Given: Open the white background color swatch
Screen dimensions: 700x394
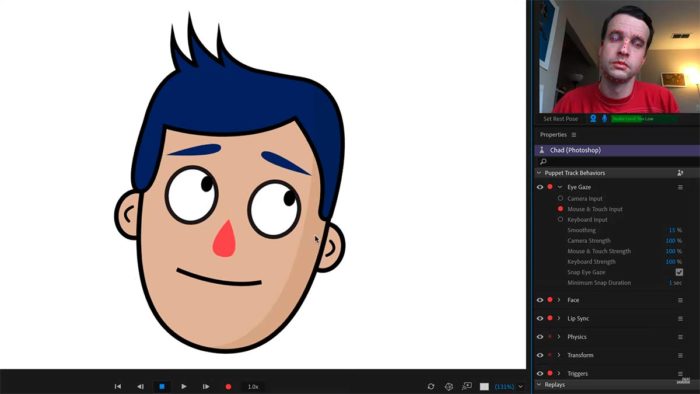Looking at the screenshot, I should click(484, 386).
